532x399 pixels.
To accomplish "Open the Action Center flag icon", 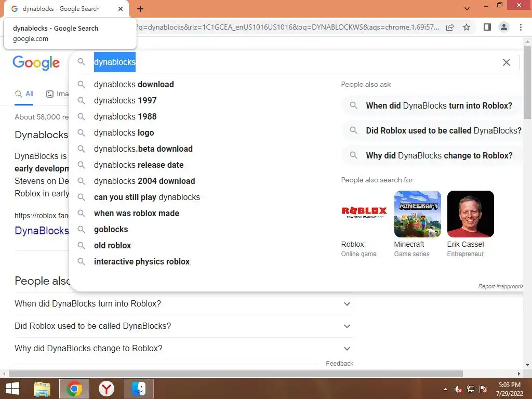I will [483, 389].
